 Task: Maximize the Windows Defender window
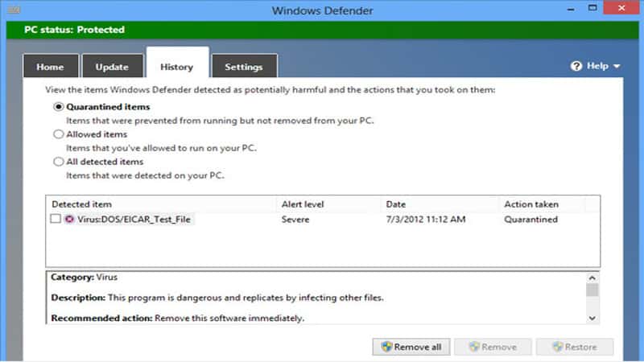click(x=593, y=10)
